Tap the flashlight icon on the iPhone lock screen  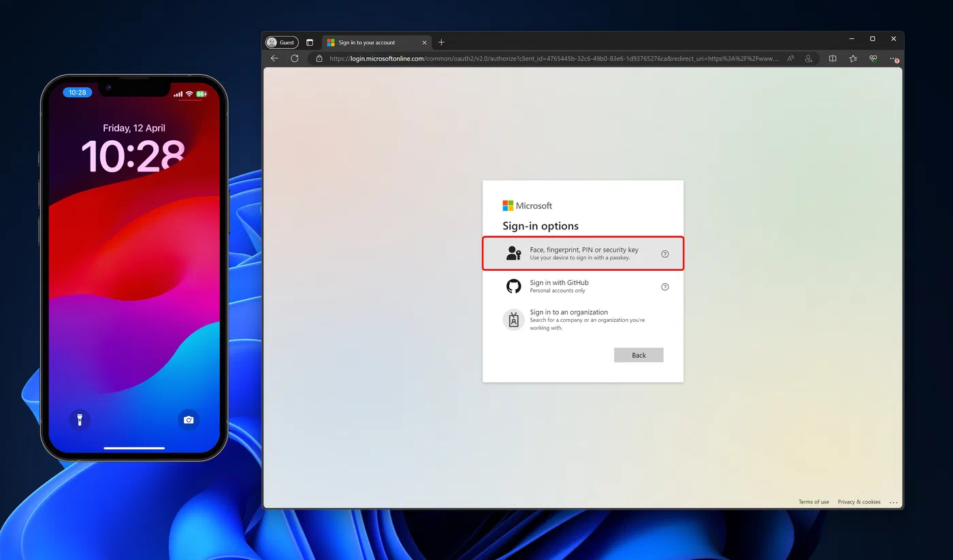80,420
